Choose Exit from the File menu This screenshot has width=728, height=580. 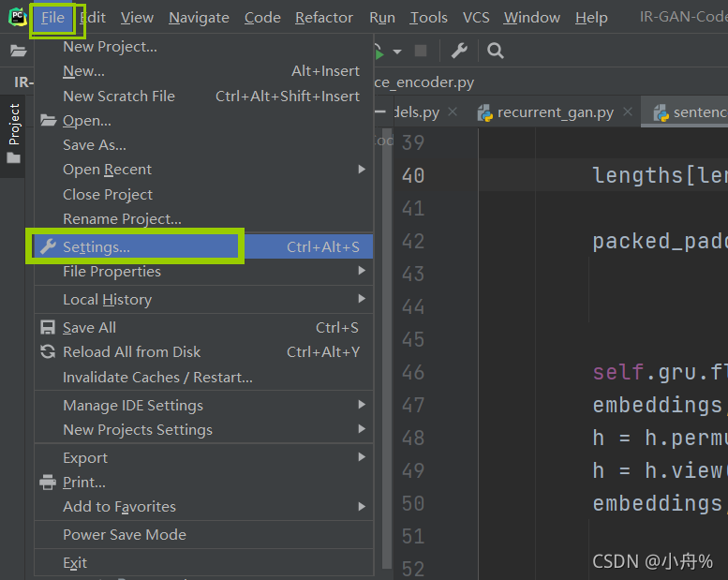click(x=203, y=563)
